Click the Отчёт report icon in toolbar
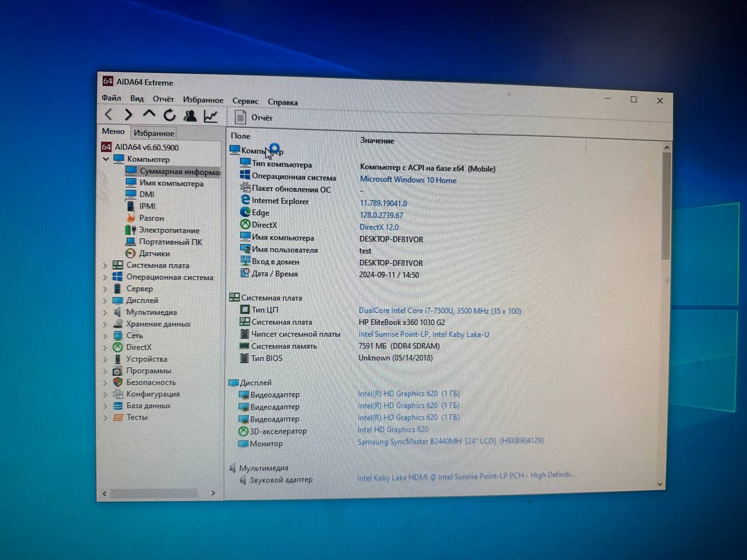Screen dimensions: 747x560 (x=240, y=117)
